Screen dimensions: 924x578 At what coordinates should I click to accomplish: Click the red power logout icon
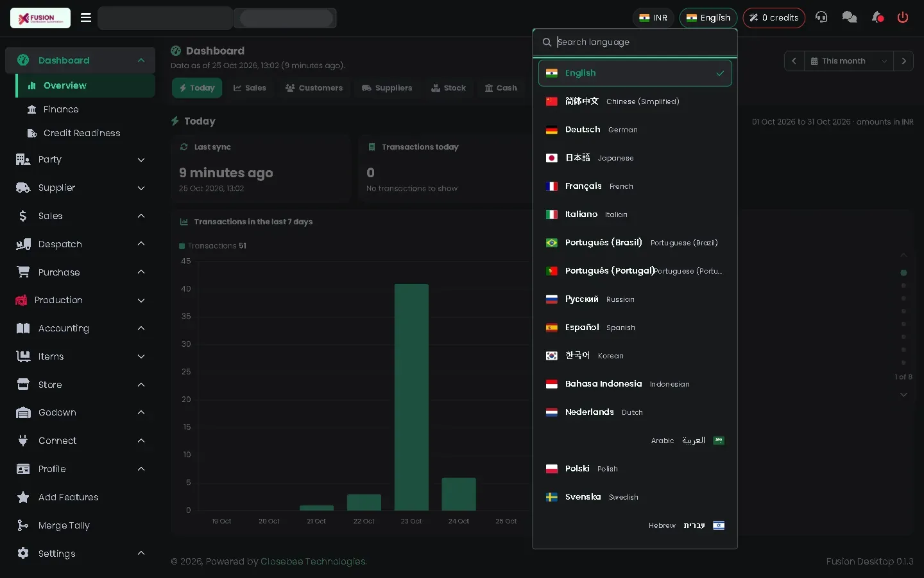pyautogui.click(x=903, y=17)
